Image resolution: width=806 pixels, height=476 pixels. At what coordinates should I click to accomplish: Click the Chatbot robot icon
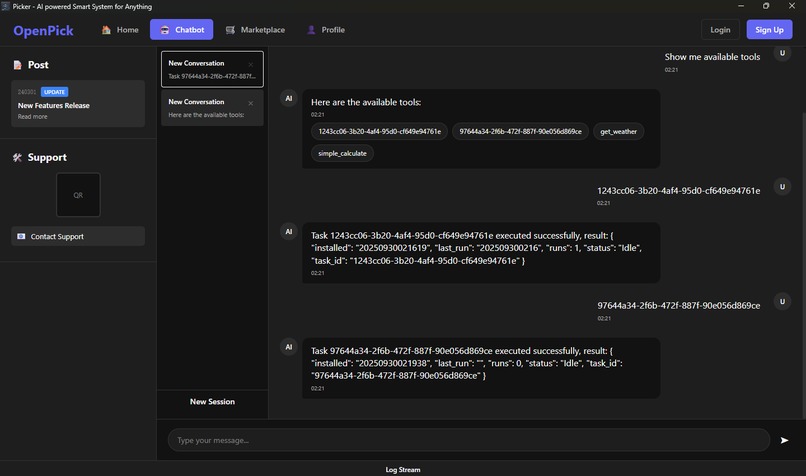164,30
